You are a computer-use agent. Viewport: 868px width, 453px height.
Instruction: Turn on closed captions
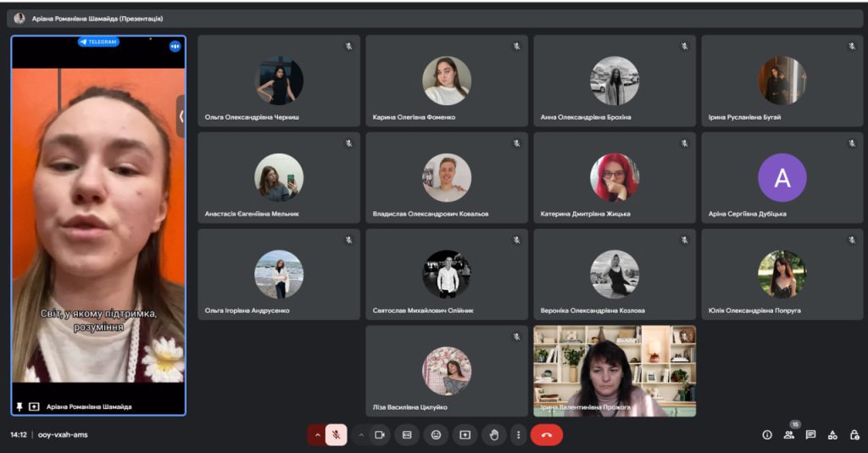tap(407, 435)
